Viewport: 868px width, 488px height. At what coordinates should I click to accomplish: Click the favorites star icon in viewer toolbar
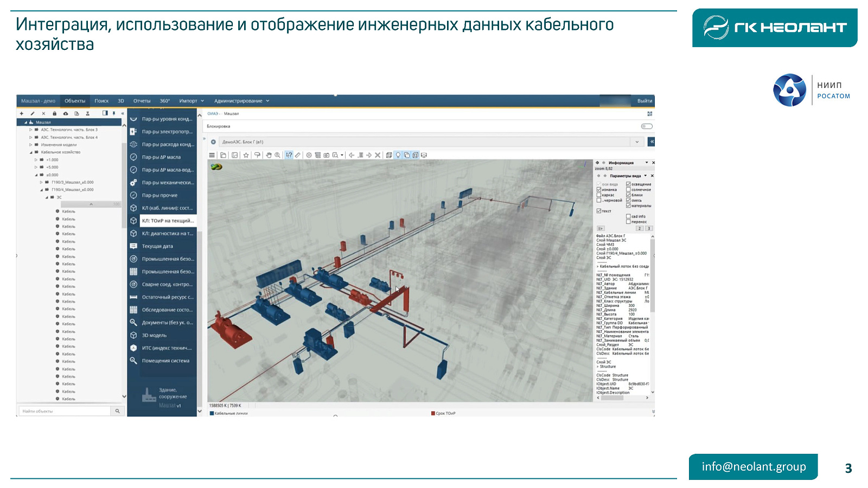click(x=246, y=155)
